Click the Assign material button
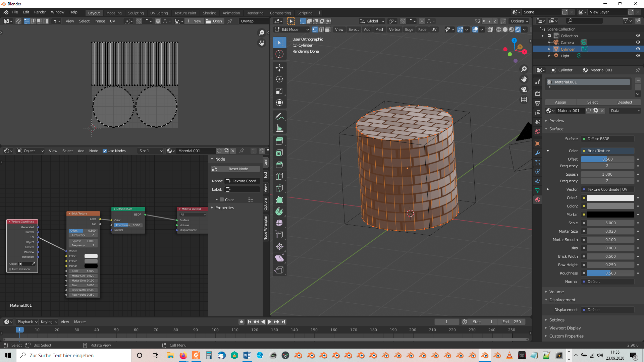 [560, 102]
